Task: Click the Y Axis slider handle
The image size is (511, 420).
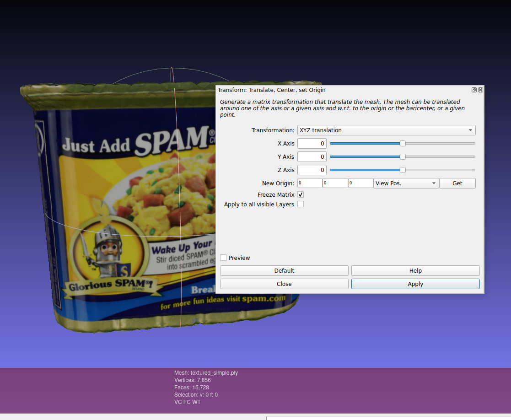Action: [x=402, y=156]
